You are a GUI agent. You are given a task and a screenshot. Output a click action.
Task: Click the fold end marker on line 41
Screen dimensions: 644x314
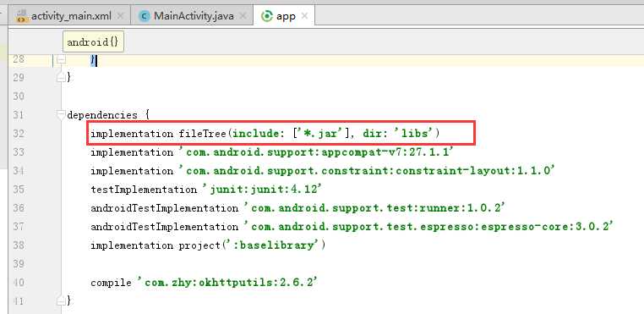[61, 300]
